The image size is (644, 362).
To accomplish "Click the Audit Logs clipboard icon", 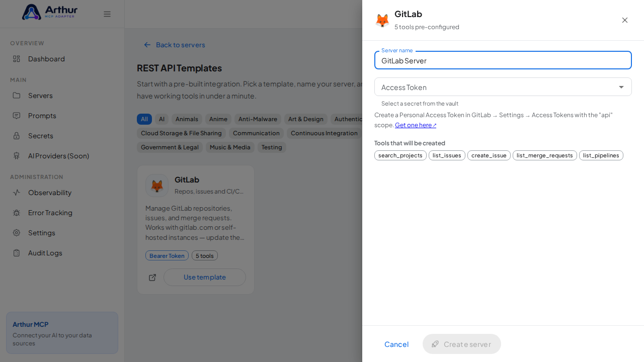I will (17, 253).
